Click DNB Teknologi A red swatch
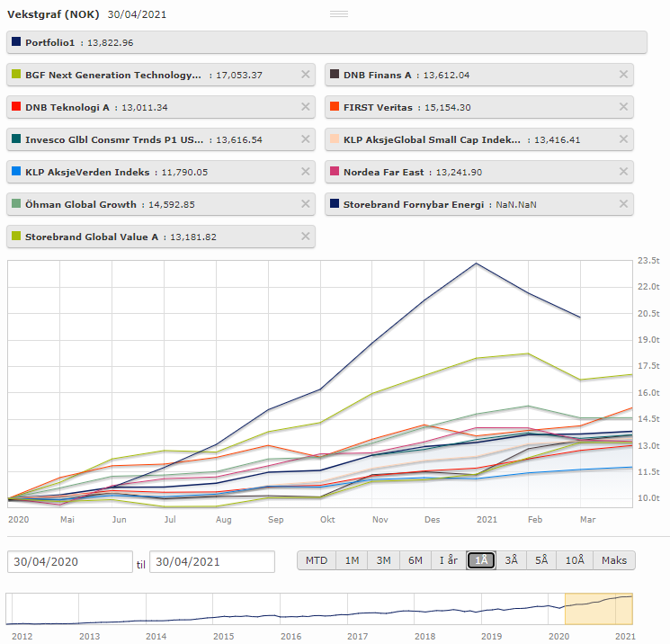The height and width of the screenshot is (644, 670). pos(16,106)
